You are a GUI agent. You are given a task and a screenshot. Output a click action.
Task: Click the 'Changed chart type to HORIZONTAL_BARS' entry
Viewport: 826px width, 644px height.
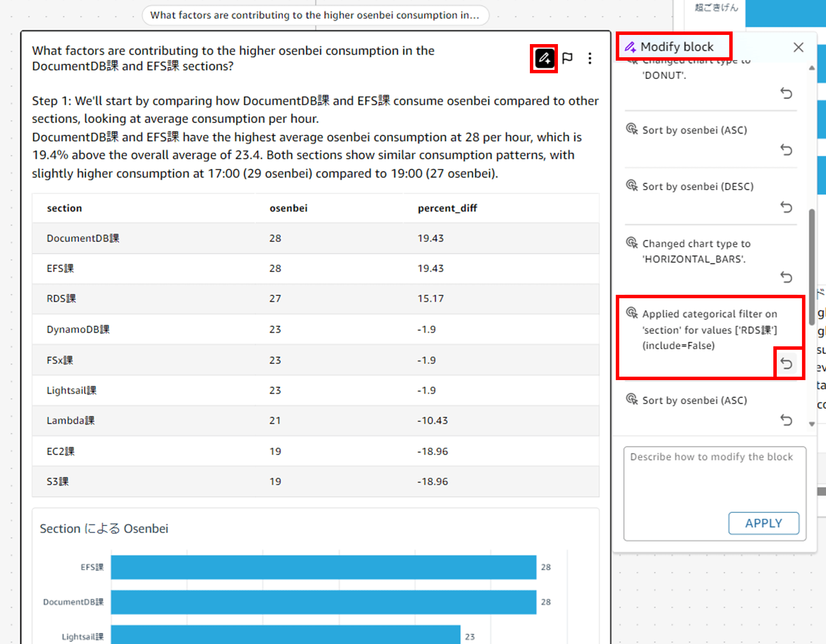tap(697, 251)
